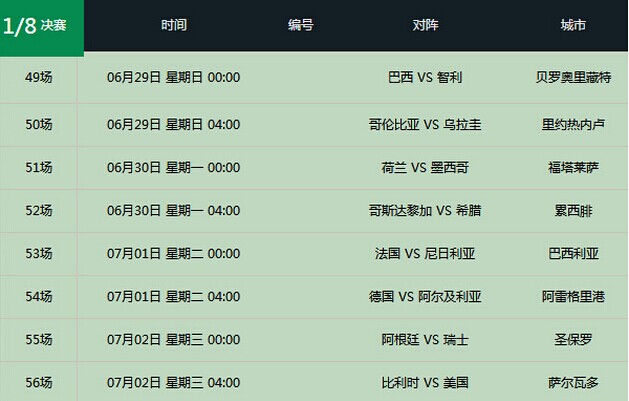Click the 编号 column header
The image size is (629, 401).
tap(300, 25)
